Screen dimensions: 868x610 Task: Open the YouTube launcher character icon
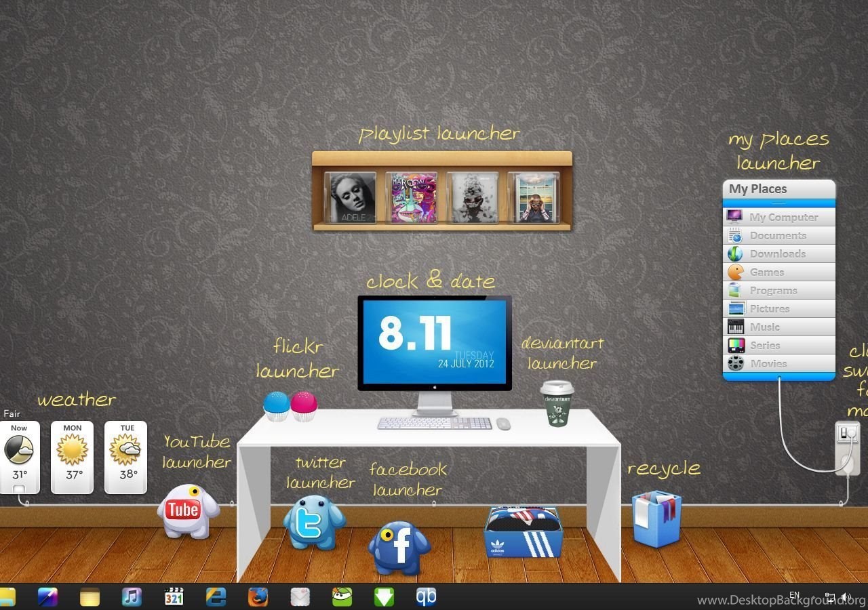click(187, 511)
